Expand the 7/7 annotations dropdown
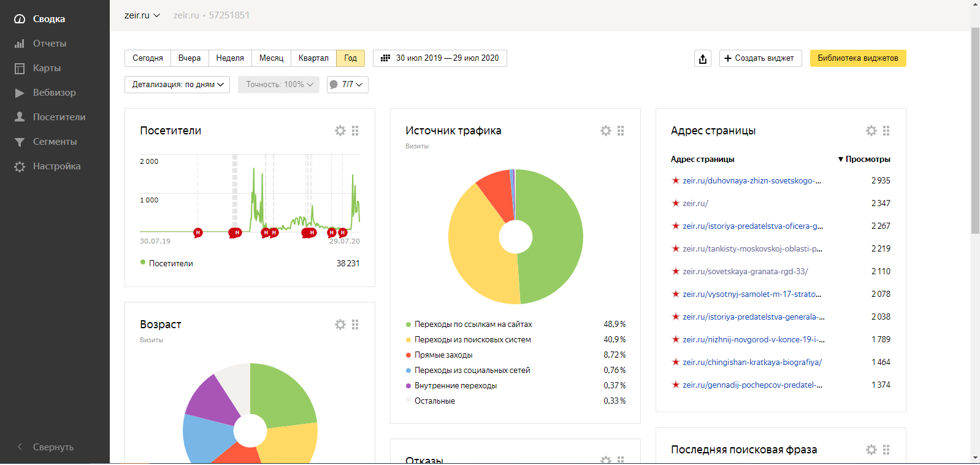The width and height of the screenshot is (980, 465). 348,85
